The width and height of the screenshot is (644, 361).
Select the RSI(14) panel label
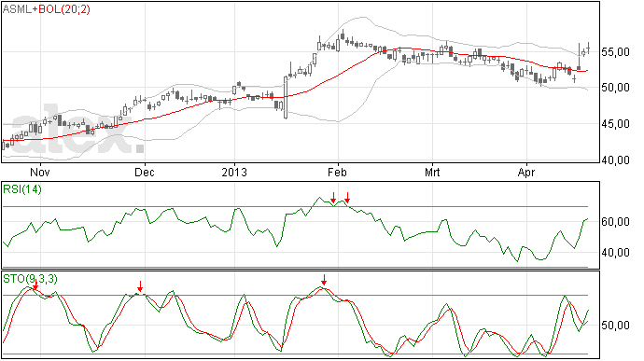(22, 189)
